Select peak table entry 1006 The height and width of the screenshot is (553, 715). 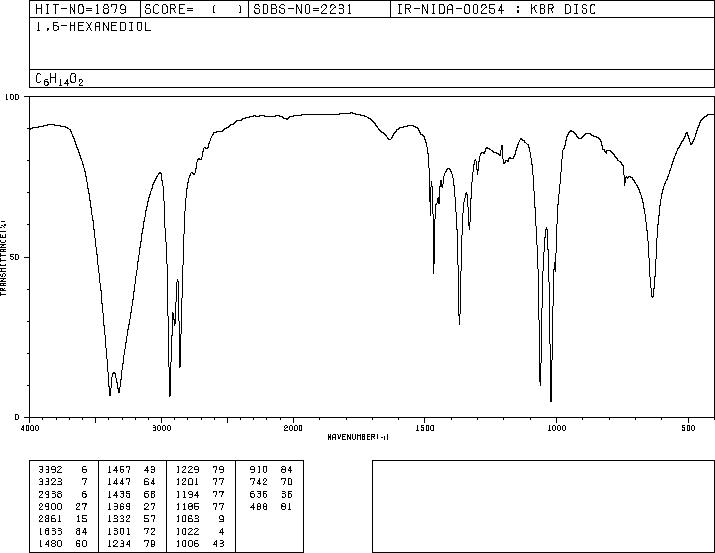(x=187, y=543)
